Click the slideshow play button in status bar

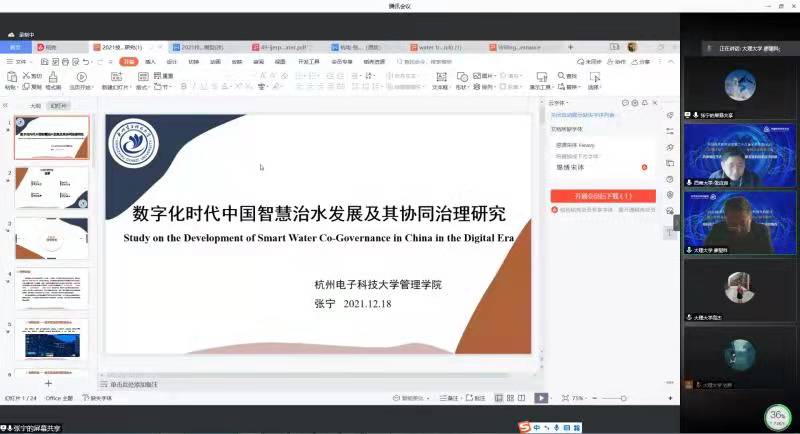tap(541, 398)
